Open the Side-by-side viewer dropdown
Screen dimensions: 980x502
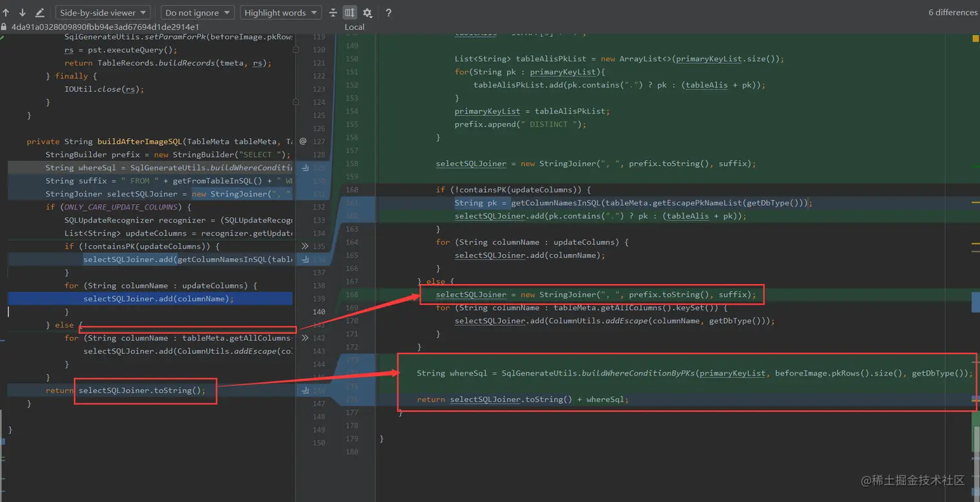click(x=103, y=12)
